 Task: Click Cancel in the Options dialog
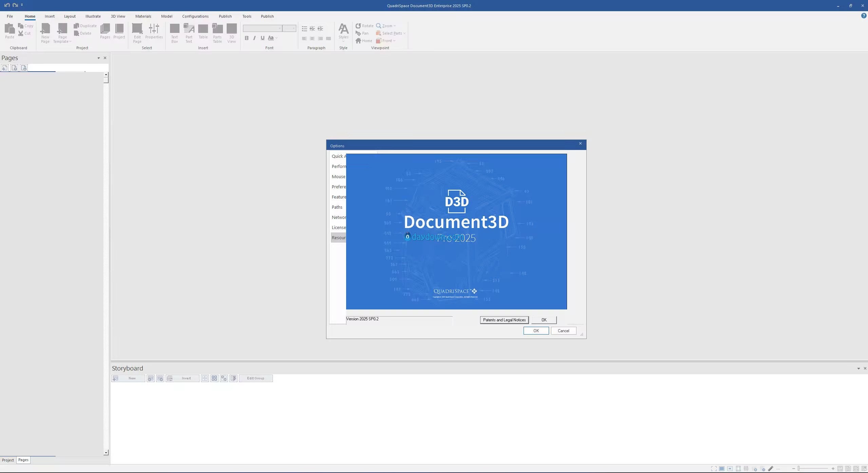563,331
